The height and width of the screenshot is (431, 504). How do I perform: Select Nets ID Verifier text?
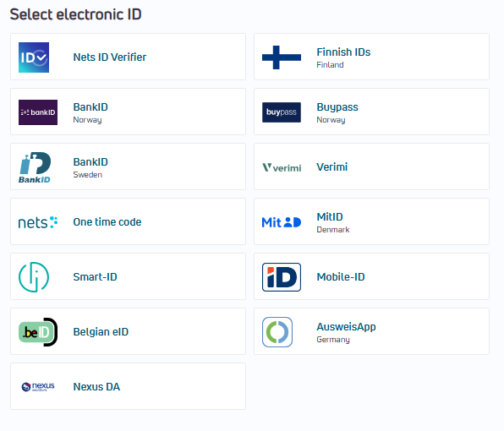(110, 57)
